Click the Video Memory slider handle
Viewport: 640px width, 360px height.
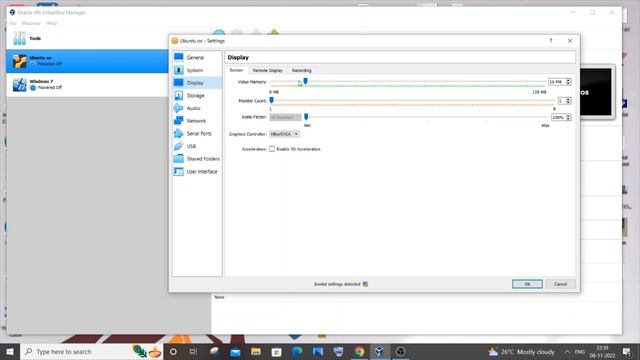click(x=305, y=82)
